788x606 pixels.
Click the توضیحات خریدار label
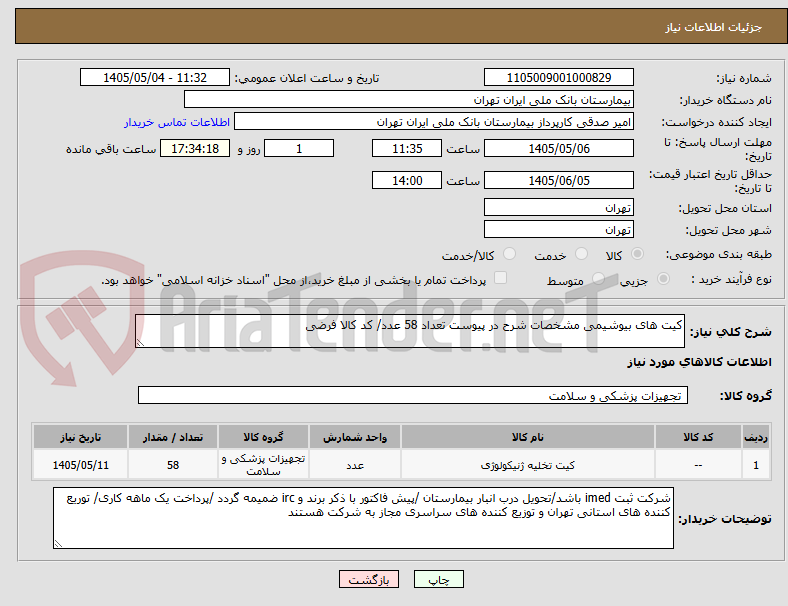pos(725,519)
